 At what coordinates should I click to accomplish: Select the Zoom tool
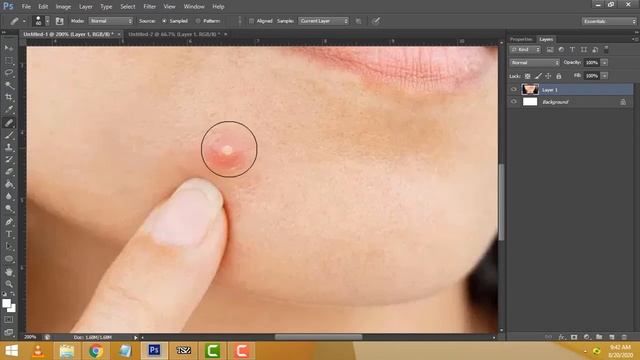tap(9, 284)
